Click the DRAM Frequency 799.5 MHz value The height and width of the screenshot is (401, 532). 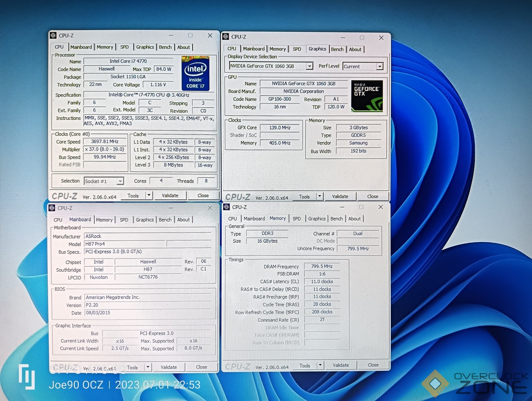[322, 266]
